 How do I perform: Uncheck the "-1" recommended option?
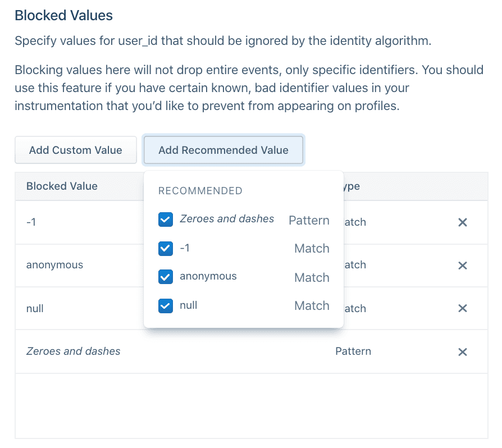165,248
